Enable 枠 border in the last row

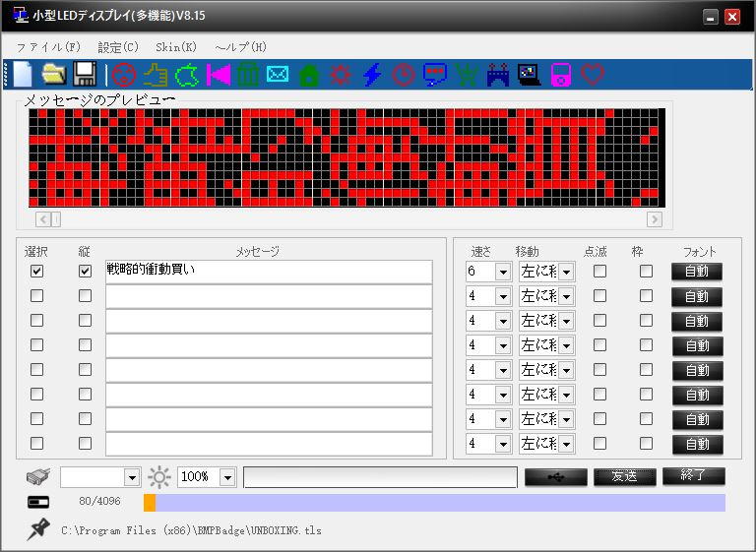[x=646, y=443]
